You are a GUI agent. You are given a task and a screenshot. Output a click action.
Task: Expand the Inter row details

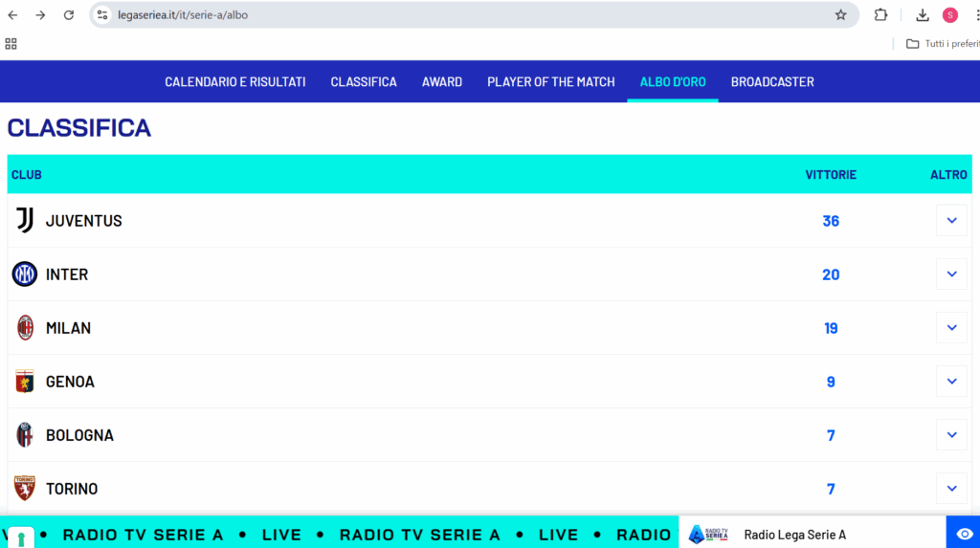tap(951, 274)
